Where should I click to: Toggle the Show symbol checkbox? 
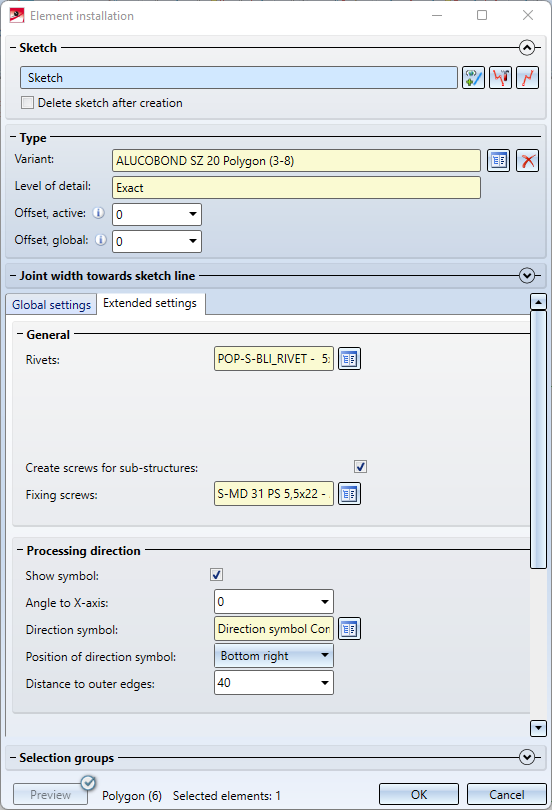(x=216, y=574)
